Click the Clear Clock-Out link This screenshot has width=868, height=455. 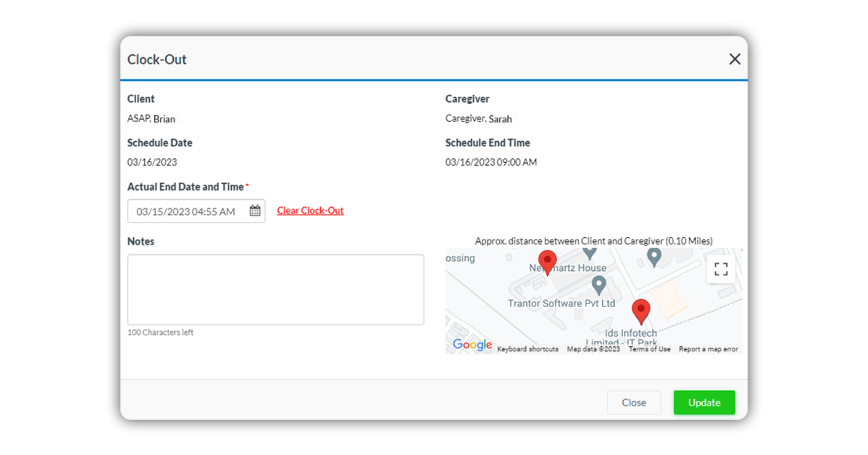click(310, 210)
